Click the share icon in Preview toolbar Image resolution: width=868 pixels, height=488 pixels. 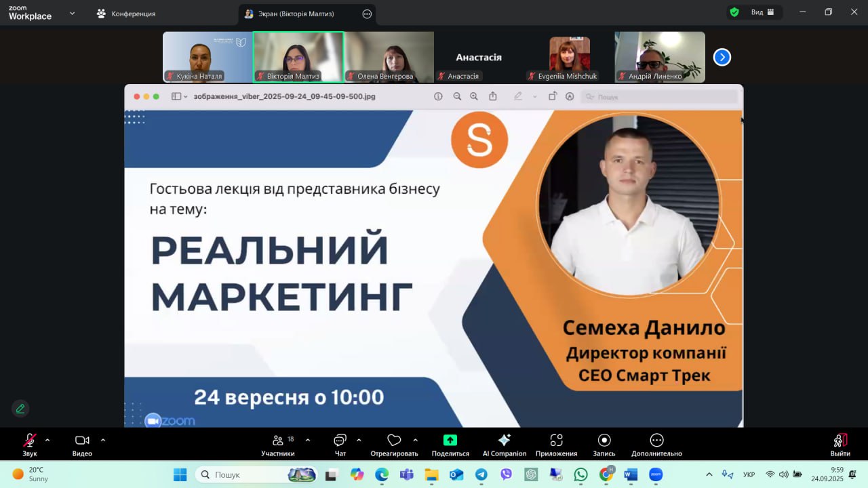[x=493, y=96]
